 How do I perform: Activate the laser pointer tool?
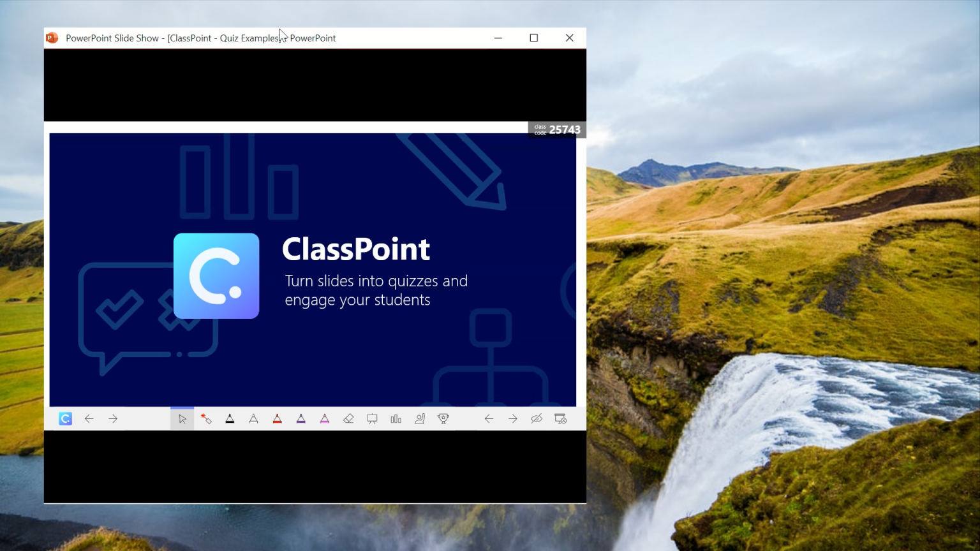[x=205, y=418]
